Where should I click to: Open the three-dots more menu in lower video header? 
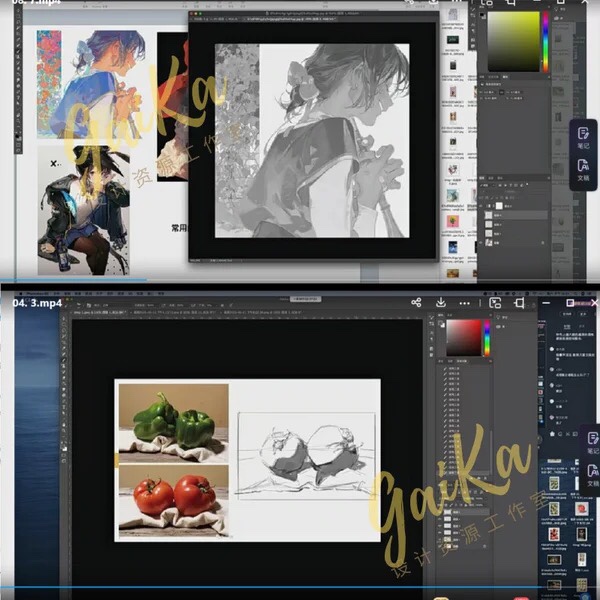[465, 303]
